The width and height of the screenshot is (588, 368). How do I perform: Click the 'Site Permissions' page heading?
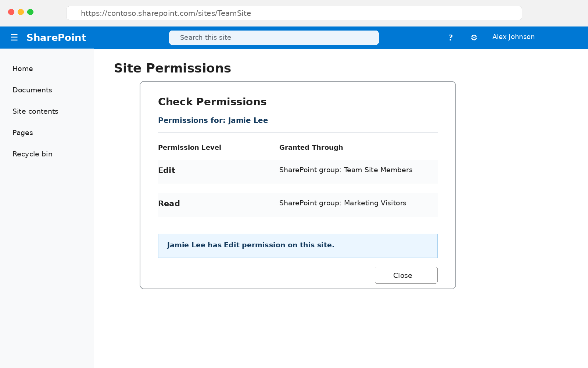(x=172, y=68)
